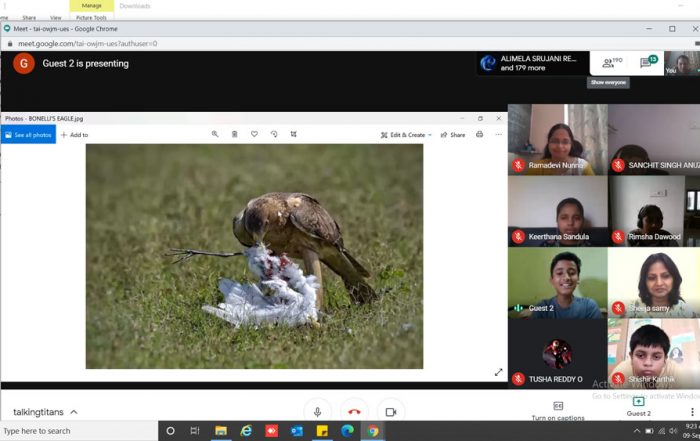Viewport: 700px width, 441px height.
Task: Click ALIMELA SRUJANI participant banner
Action: click(533, 63)
